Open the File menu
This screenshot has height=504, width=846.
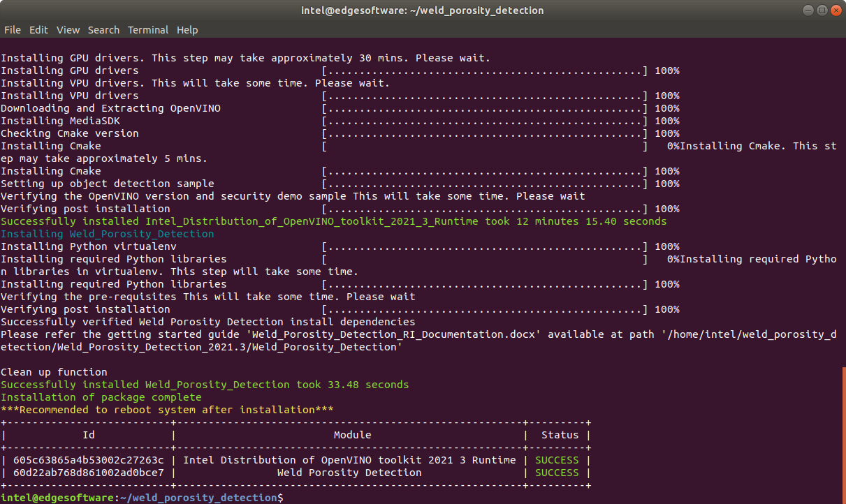[13, 30]
